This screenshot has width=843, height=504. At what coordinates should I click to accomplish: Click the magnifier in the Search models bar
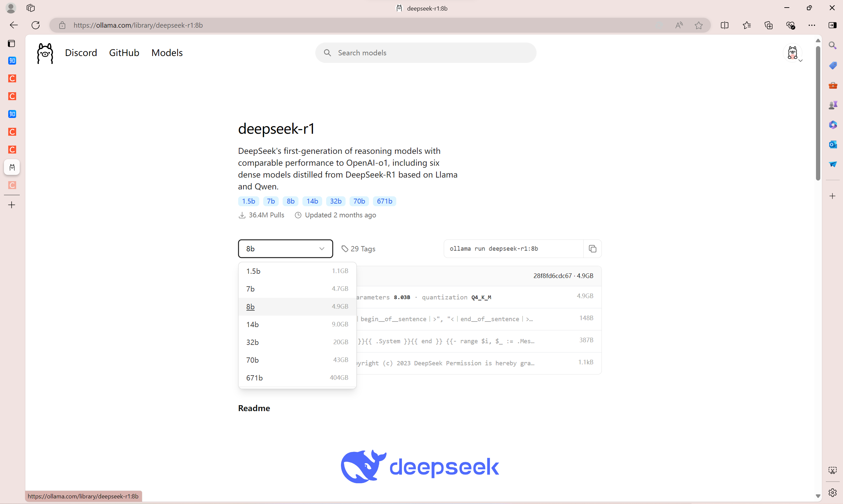point(327,53)
